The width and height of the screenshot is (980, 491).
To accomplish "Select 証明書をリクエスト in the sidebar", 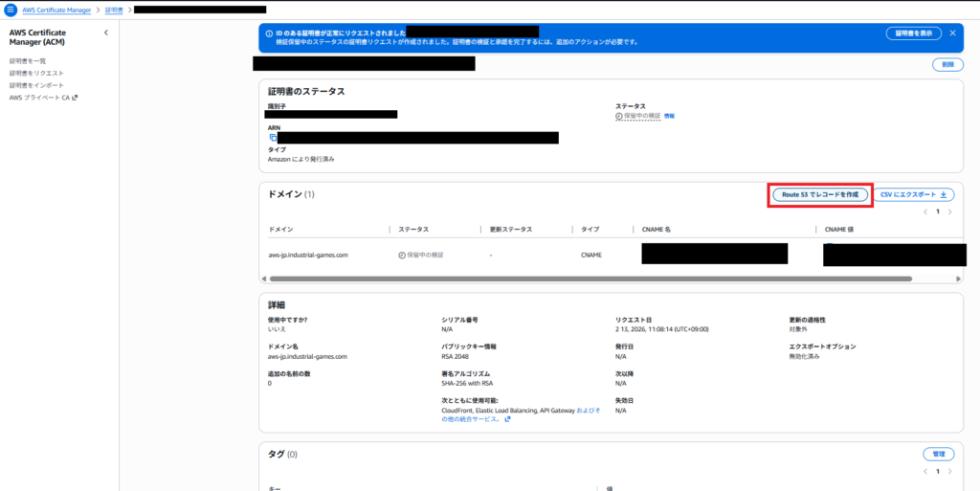I will [x=36, y=73].
